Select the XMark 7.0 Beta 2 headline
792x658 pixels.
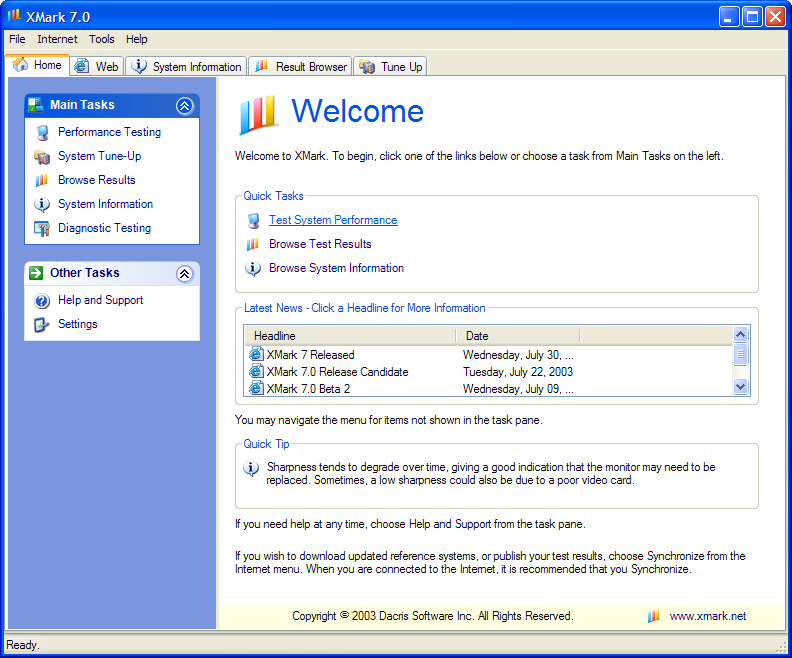coord(308,389)
